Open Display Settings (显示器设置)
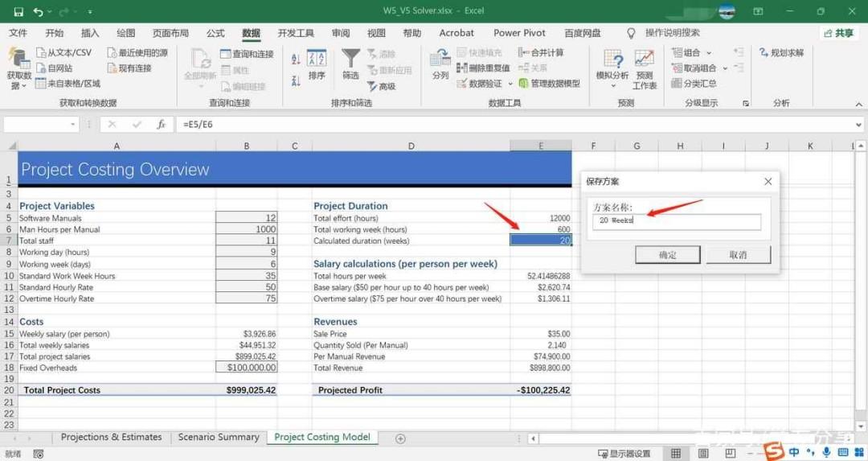The width and height of the screenshot is (868, 461). [x=624, y=454]
